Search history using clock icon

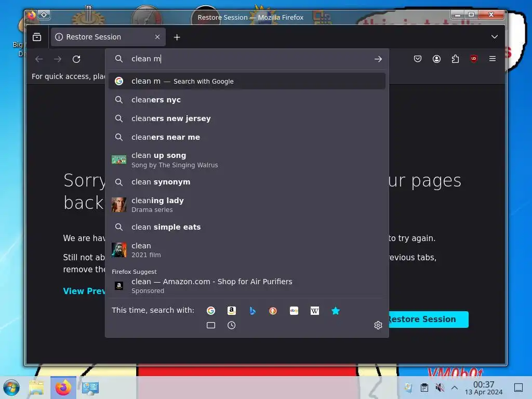pos(231,325)
